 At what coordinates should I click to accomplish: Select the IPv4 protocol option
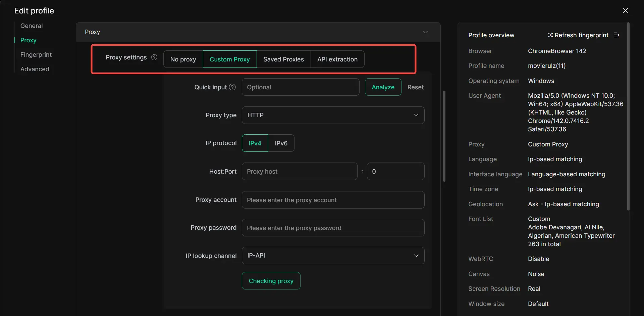pyautogui.click(x=255, y=143)
